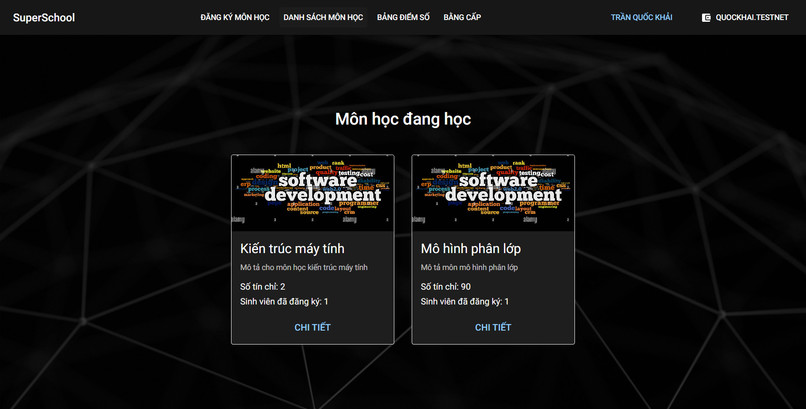
Task: Click the Kiến trúc máy tính course image
Action: 313,193
